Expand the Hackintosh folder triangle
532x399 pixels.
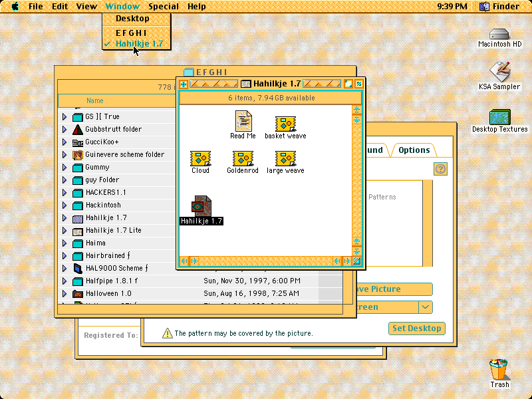pos(65,205)
